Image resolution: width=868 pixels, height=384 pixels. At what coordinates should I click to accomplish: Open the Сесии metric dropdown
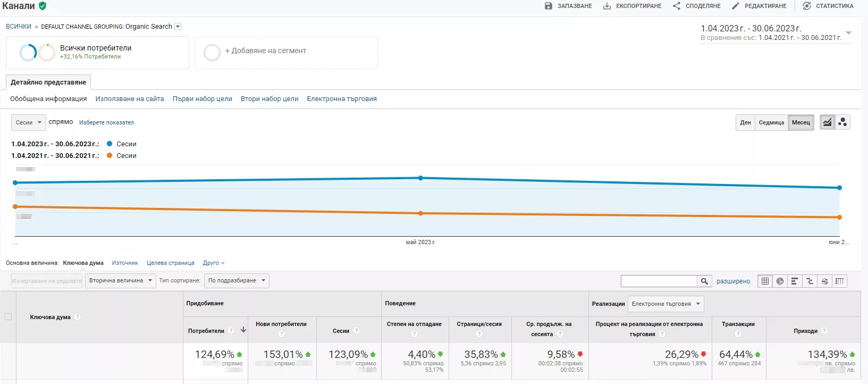(x=29, y=122)
